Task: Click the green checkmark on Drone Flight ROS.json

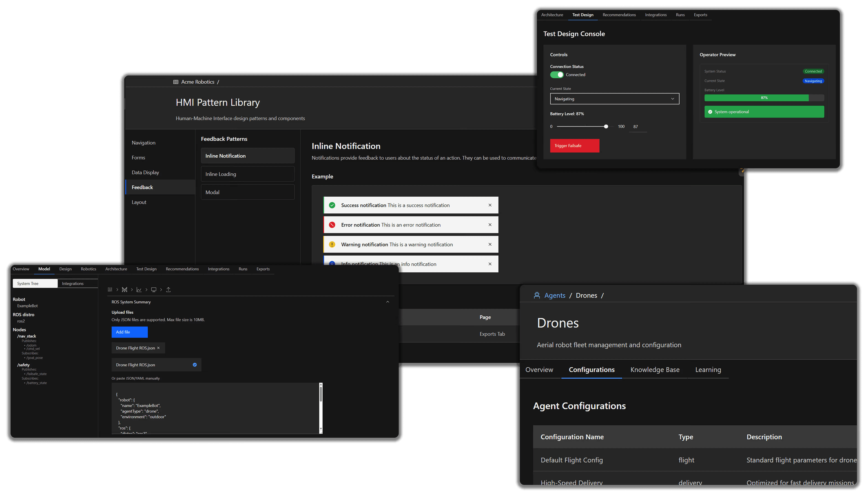Action: pyautogui.click(x=195, y=365)
